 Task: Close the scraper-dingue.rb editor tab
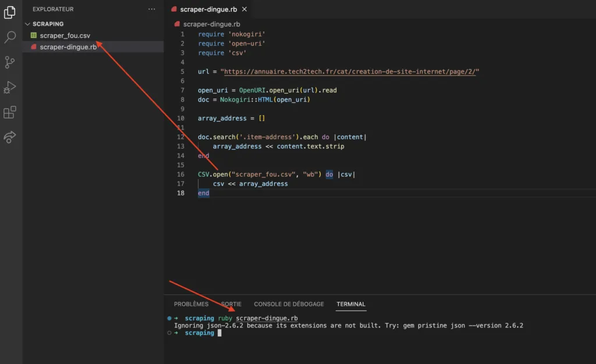tap(244, 9)
